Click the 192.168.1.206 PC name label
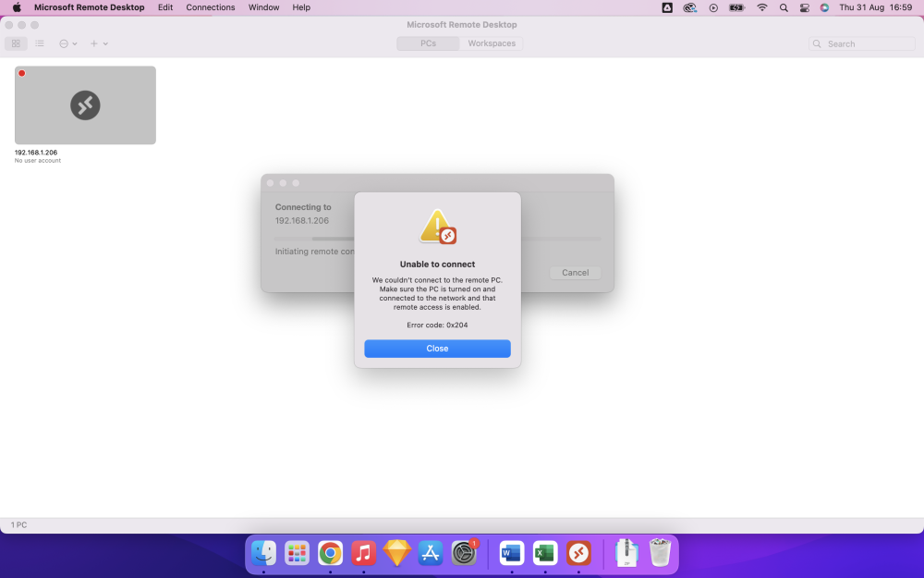The image size is (924, 578). pyautogui.click(x=36, y=153)
